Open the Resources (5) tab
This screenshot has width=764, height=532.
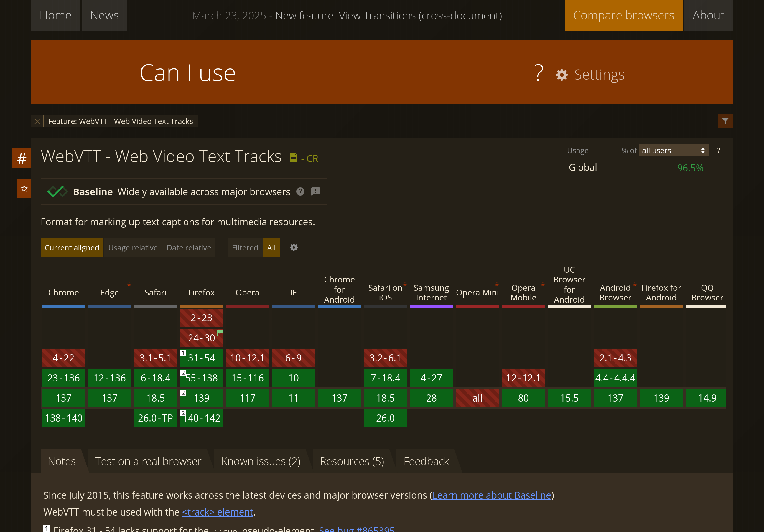pos(352,462)
